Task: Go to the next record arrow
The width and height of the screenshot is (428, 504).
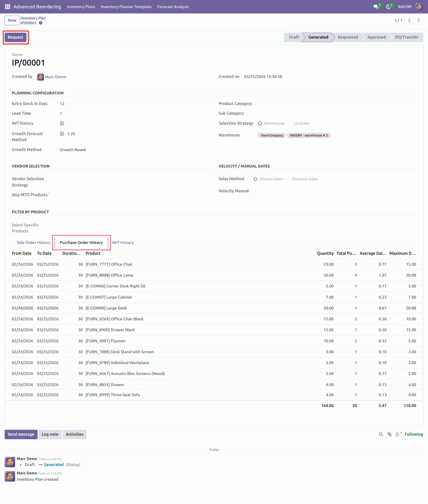Action: pyautogui.click(x=419, y=20)
